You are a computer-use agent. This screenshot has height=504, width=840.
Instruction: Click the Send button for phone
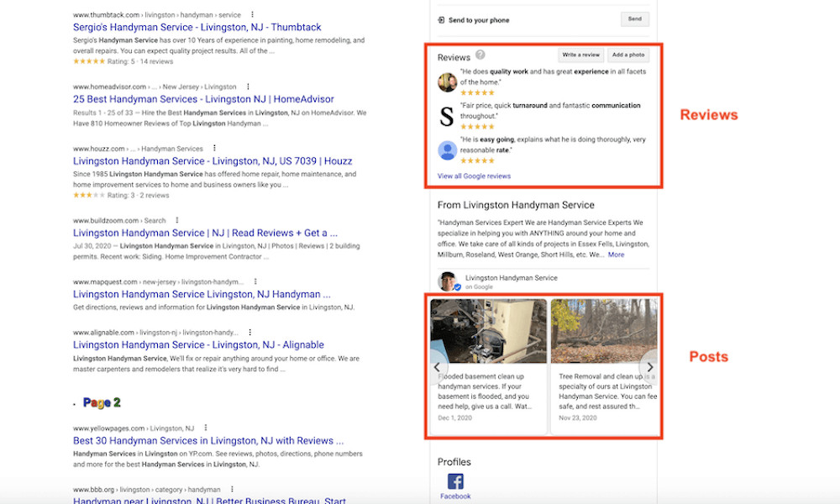point(635,19)
